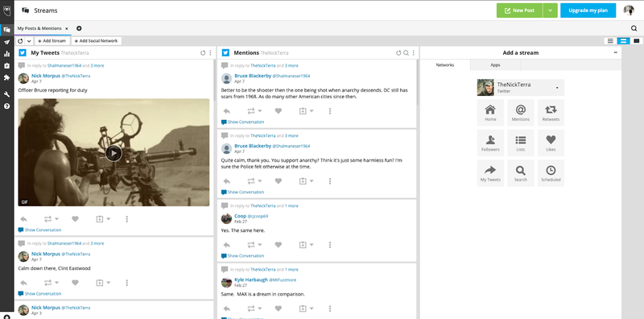Open Tools wrench icon in sidebar
The height and width of the screenshot is (319, 644).
[x=6, y=94]
